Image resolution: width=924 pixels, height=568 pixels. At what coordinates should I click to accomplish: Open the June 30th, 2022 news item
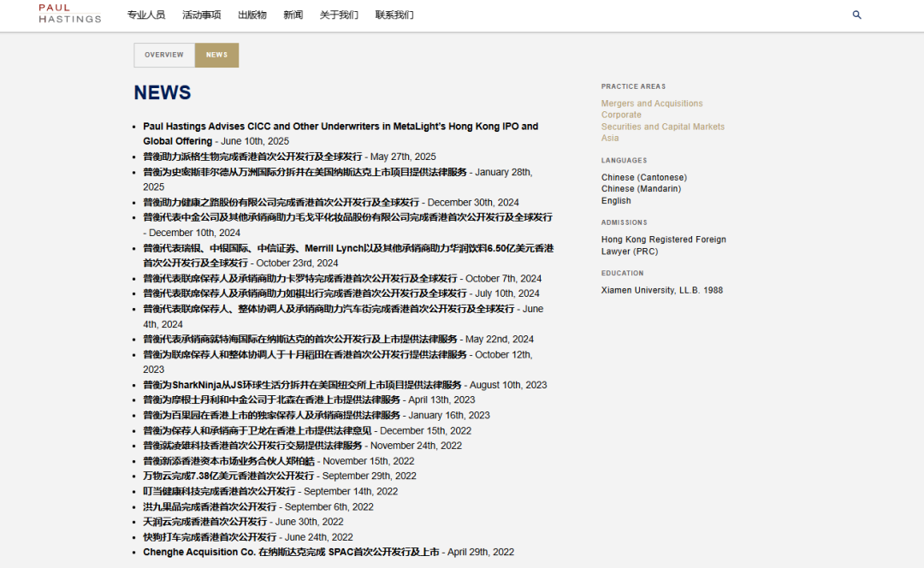coord(205,522)
